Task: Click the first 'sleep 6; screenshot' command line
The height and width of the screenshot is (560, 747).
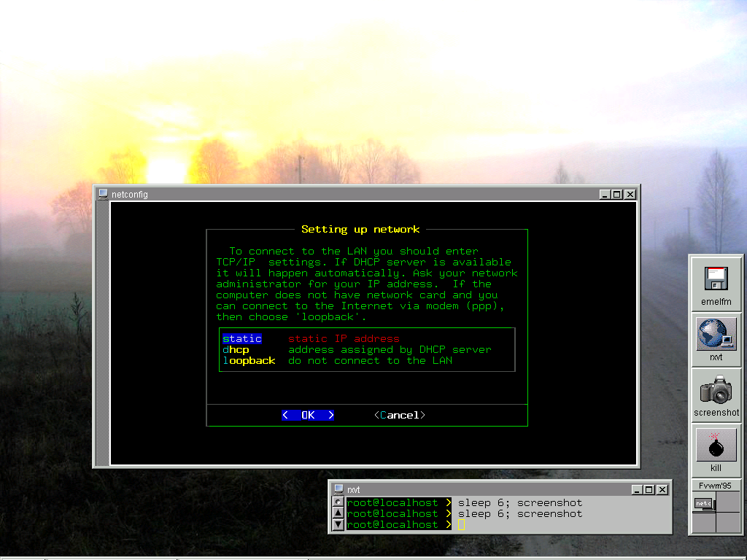Action: click(x=519, y=503)
